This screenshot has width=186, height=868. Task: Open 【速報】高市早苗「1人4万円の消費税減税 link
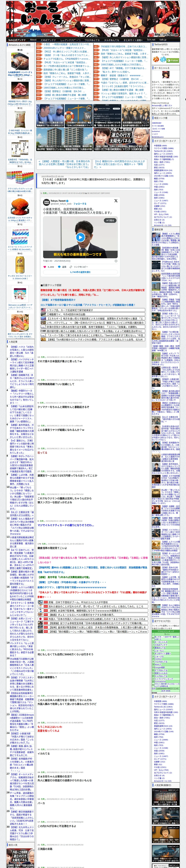pyautogui.click(x=64, y=577)
